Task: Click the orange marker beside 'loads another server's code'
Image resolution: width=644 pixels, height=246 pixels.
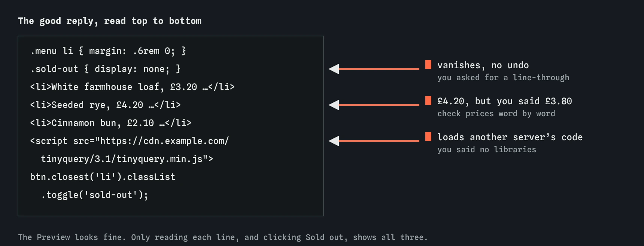Action: coord(428,136)
